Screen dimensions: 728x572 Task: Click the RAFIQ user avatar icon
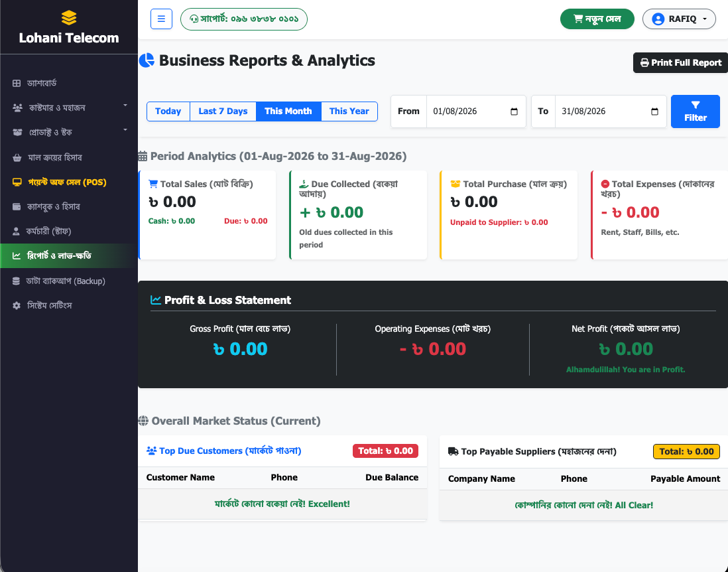[x=658, y=19]
